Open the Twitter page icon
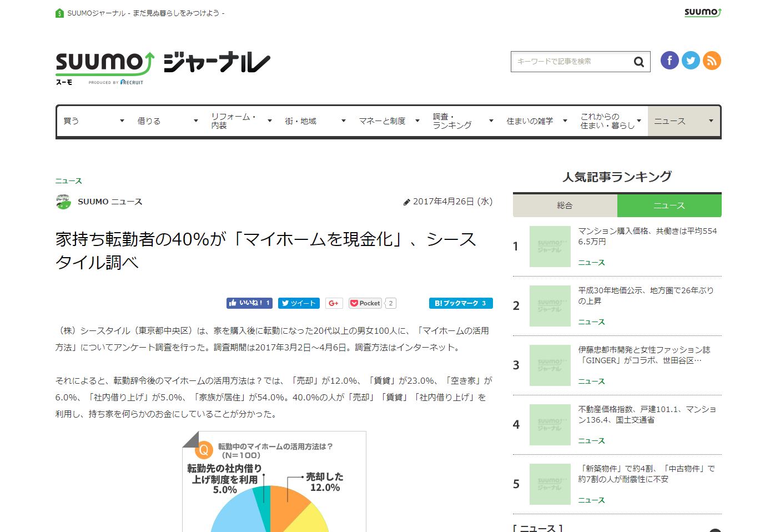The width and height of the screenshot is (780, 532). click(x=691, y=61)
